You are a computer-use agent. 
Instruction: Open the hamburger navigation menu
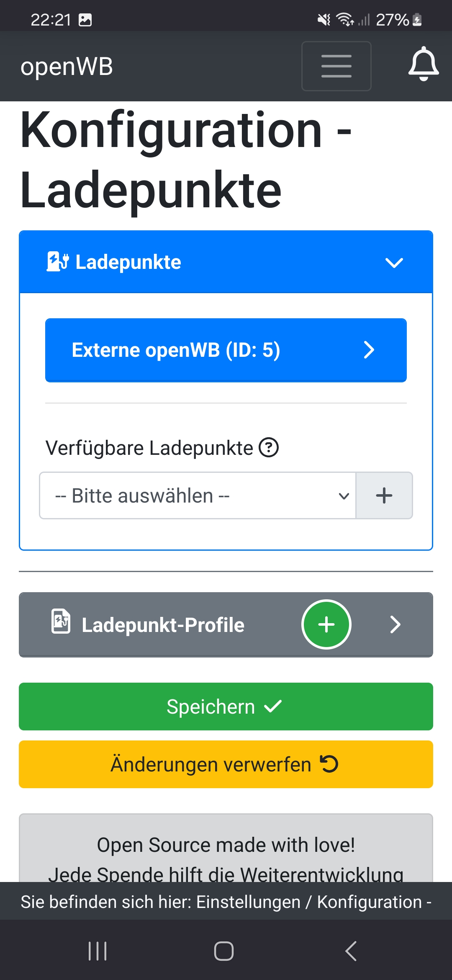pos(336,66)
